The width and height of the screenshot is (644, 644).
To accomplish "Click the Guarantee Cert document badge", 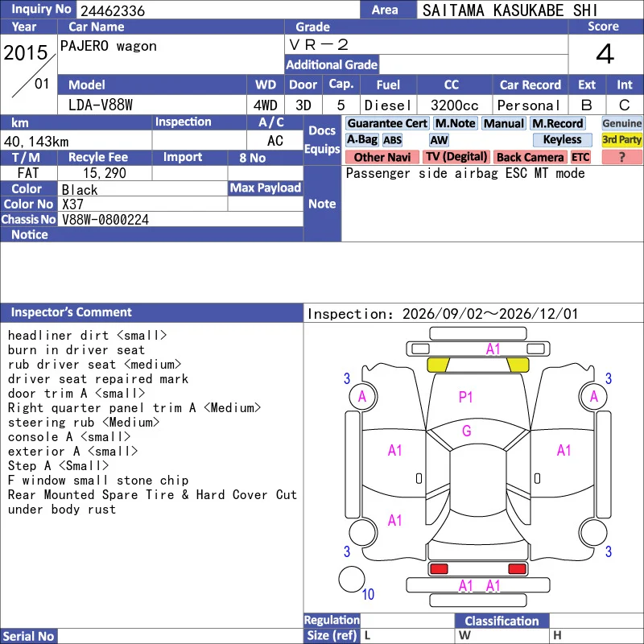I will 387,123.
